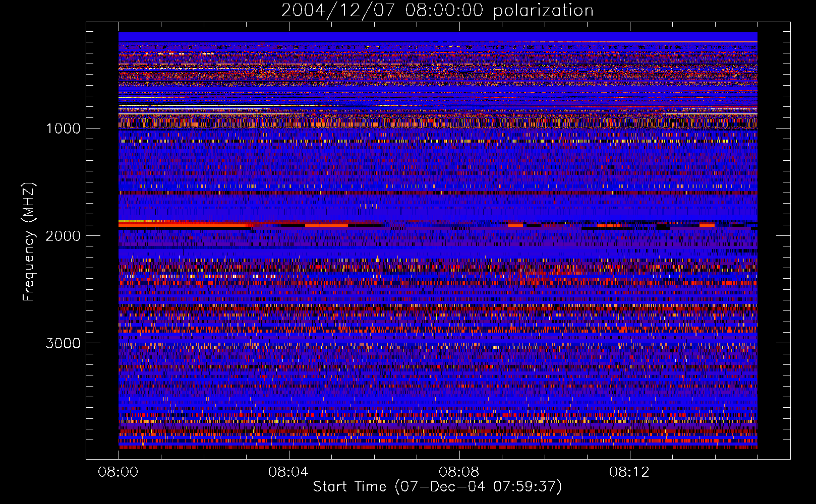Click the 08:04 time tick label

coord(288,472)
